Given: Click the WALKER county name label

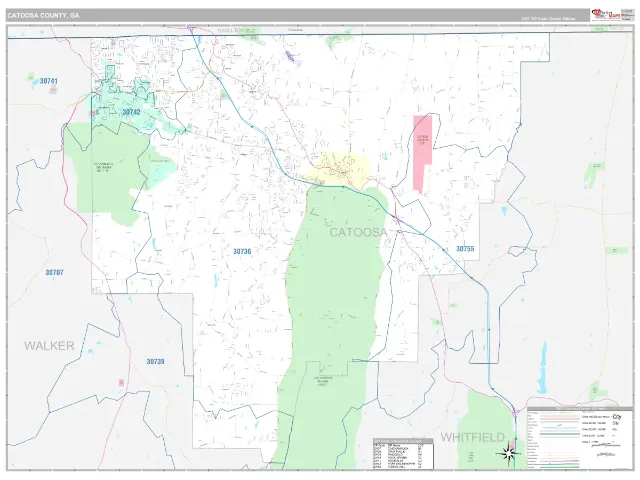Looking at the screenshot, I should coord(49,346).
